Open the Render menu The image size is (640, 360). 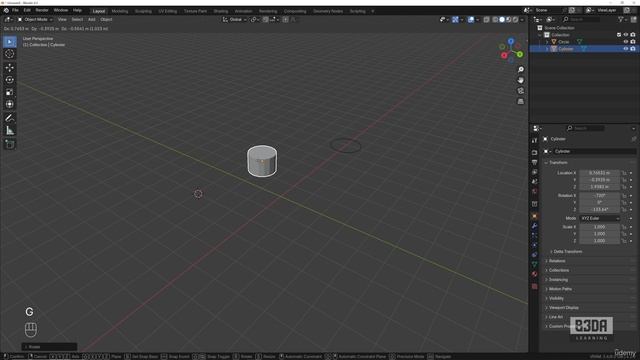pos(42,10)
